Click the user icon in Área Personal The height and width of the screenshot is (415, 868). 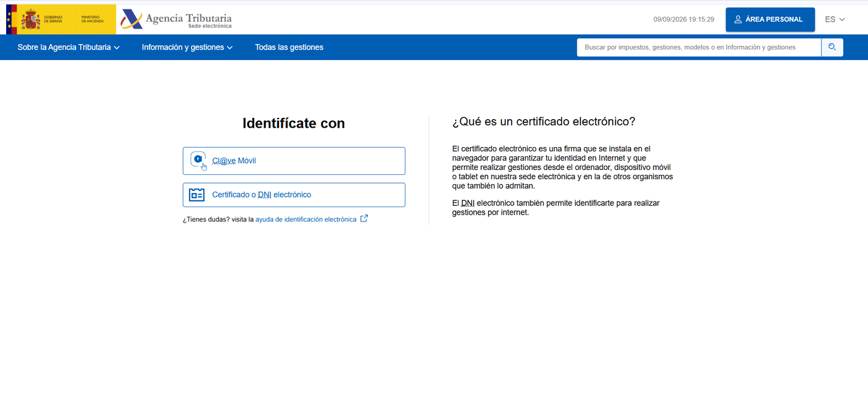738,19
